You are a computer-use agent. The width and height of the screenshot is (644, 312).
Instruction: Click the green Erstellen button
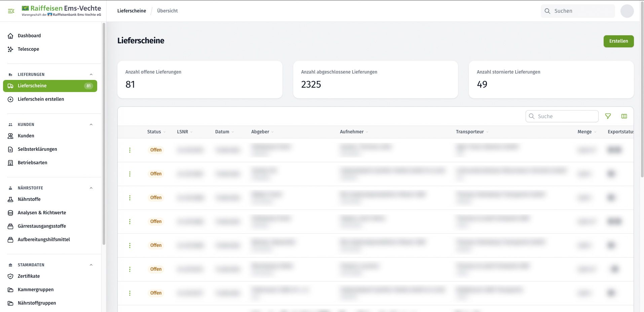pos(618,41)
